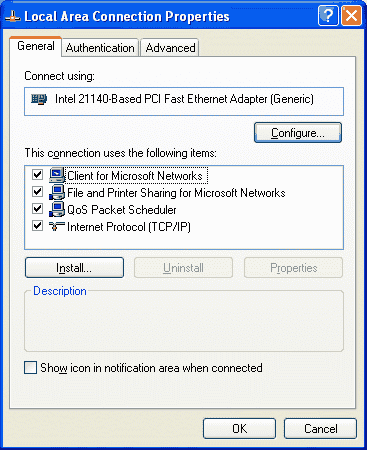Switch to the Authentication tab
Viewport: 367px width, 450px height.
pos(100,48)
